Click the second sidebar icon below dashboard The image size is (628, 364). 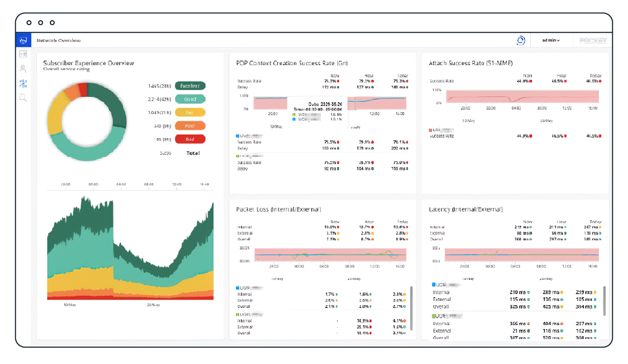point(23,54)
